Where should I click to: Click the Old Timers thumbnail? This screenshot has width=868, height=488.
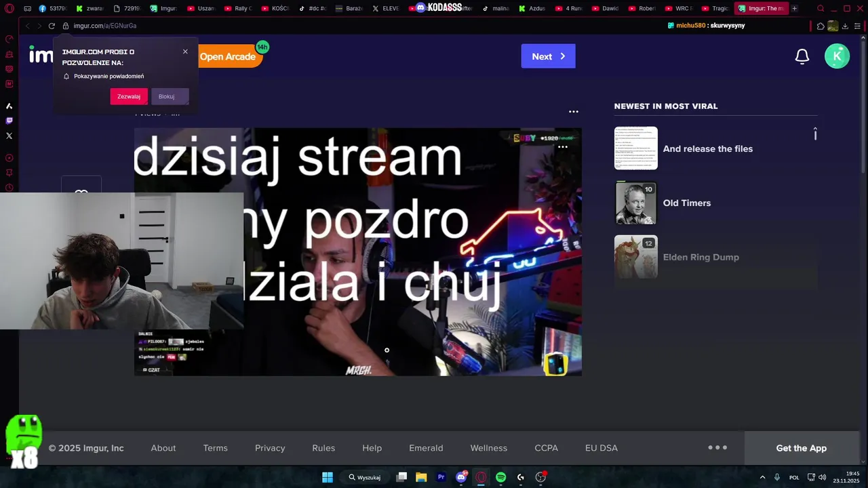[636, 203]
